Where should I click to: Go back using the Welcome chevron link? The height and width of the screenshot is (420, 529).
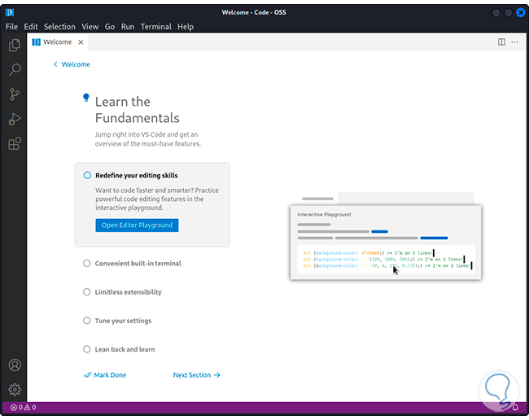pos(72,64)
